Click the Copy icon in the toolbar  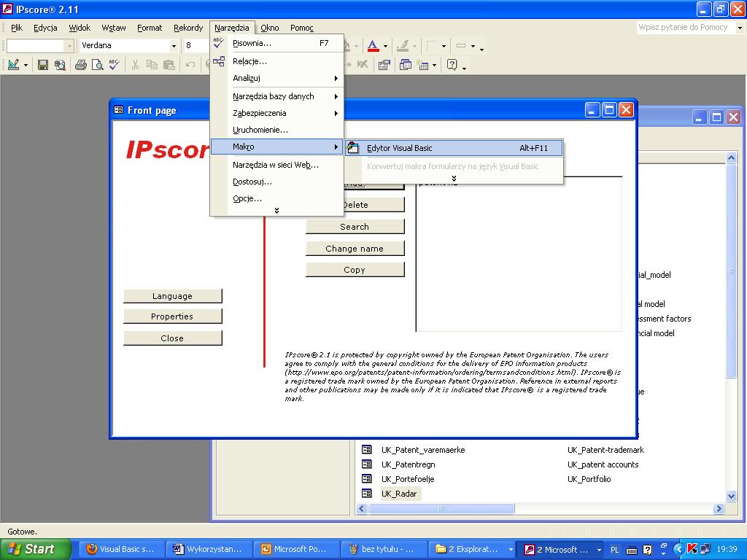pos(152,65)
